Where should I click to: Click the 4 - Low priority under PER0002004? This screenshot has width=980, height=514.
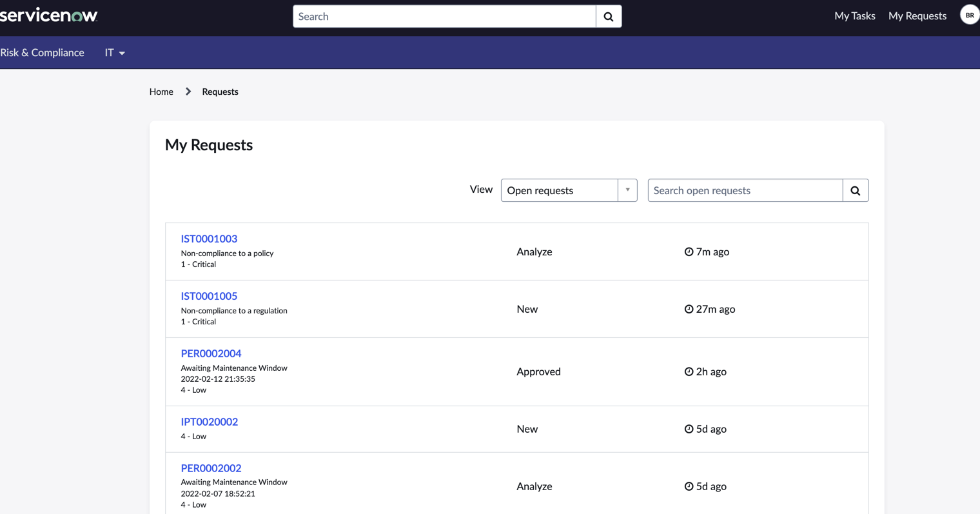coord(193,390)
